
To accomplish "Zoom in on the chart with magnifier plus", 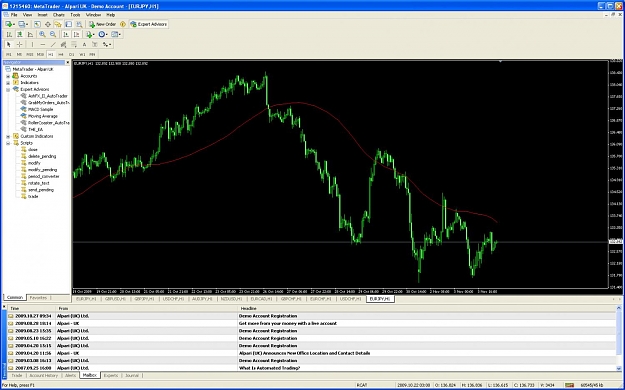I will pyautogui.click(x=42, y=34).
